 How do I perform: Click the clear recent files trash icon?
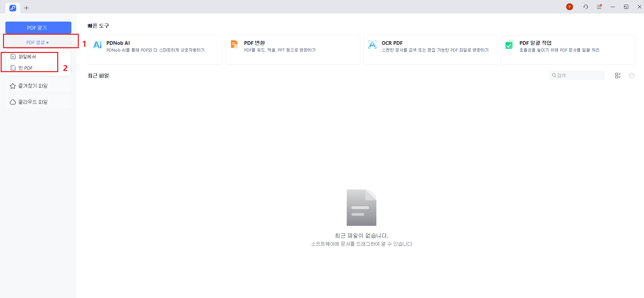point(632,76)
